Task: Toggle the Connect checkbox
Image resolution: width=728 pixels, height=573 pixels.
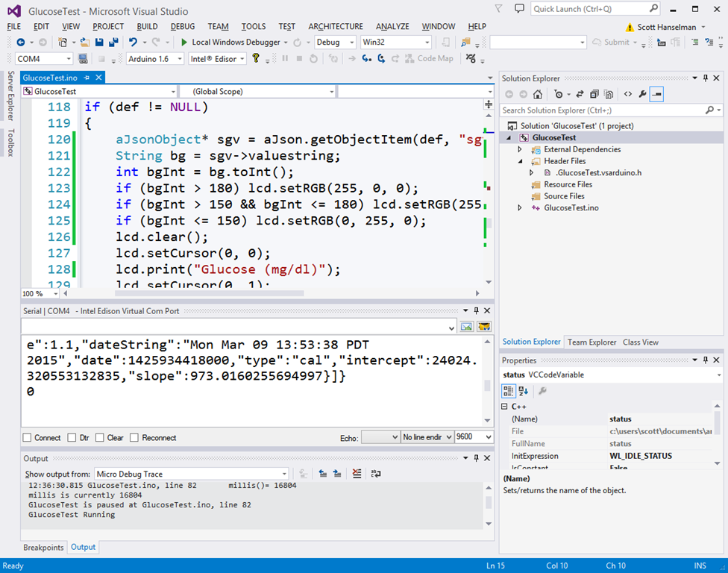Action: [27, 437]
